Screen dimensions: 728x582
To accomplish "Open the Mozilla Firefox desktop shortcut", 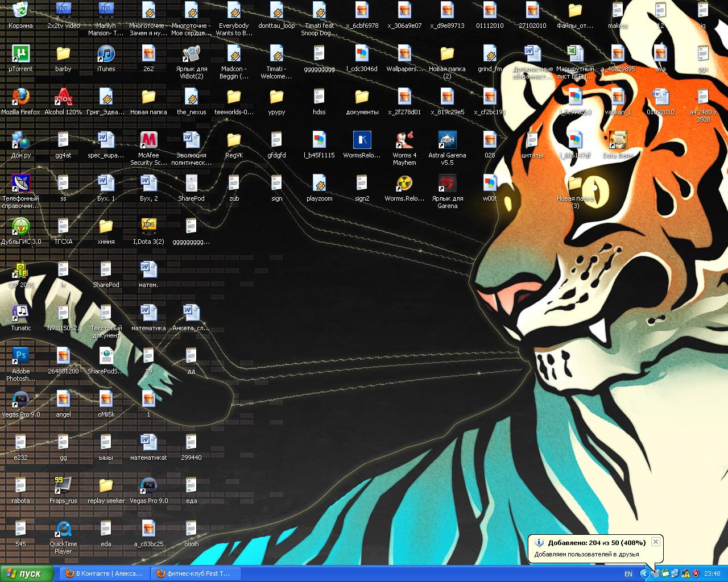I will click(x=20, y=98).
